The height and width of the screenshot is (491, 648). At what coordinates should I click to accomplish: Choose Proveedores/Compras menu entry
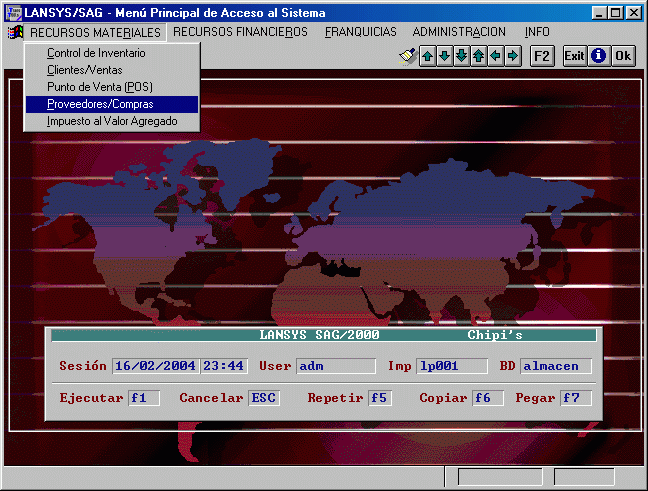pyautogui.click(x=112, y=104)
